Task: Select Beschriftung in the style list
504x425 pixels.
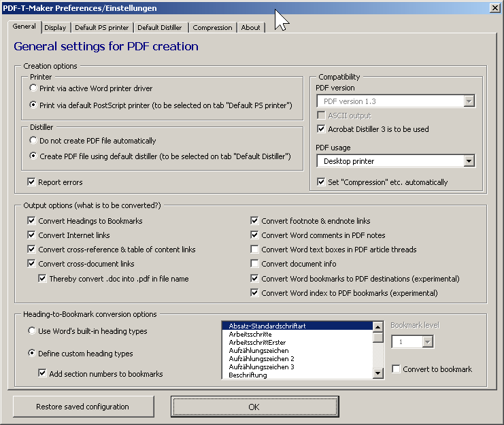Action: (x=298, y=375)
